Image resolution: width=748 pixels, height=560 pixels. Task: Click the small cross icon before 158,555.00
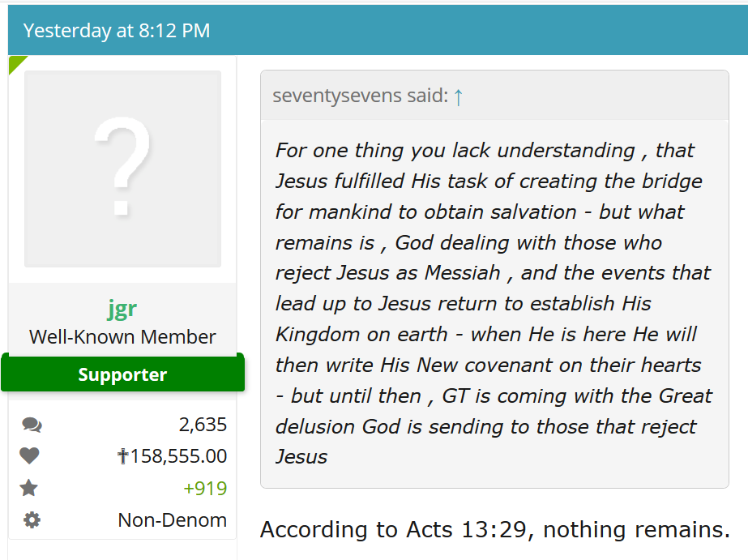[123, 456]
